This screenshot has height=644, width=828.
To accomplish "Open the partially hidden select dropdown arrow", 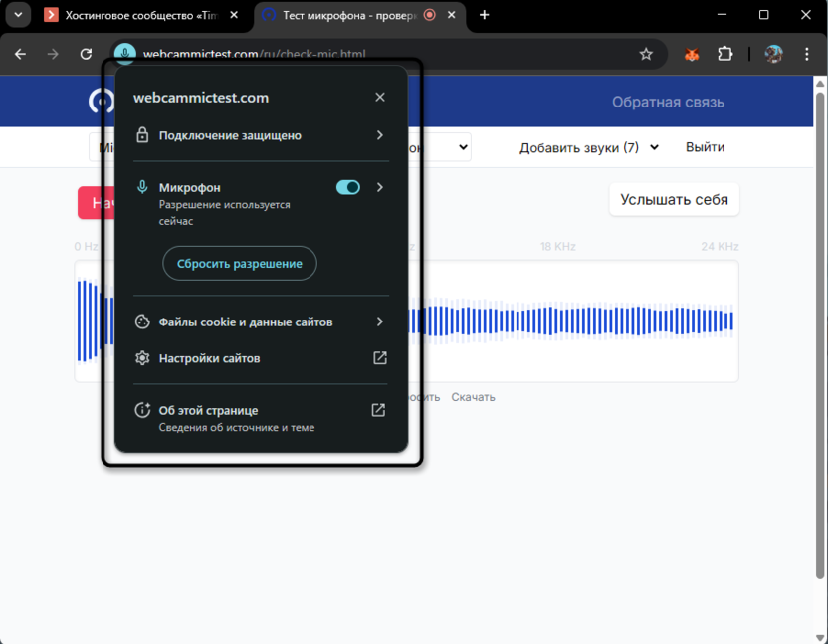I will click(x=463, y=147).
